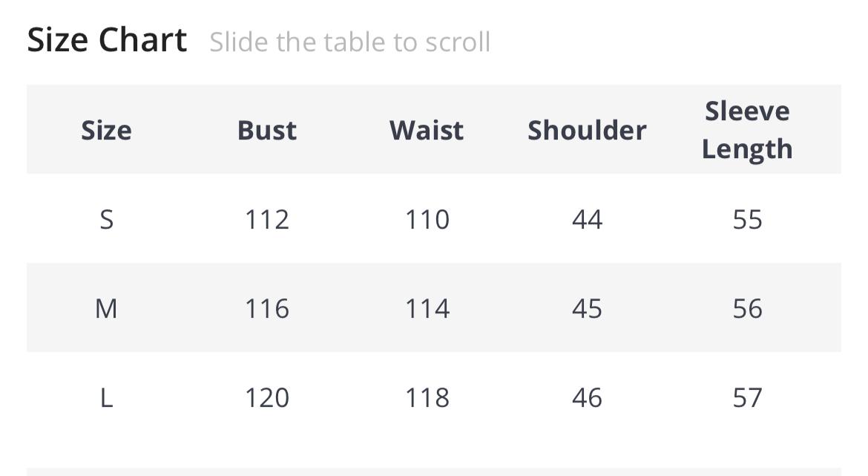Select the Sleeve Length column header
Viewport: 868px width, 476px height.
(747, 130)
